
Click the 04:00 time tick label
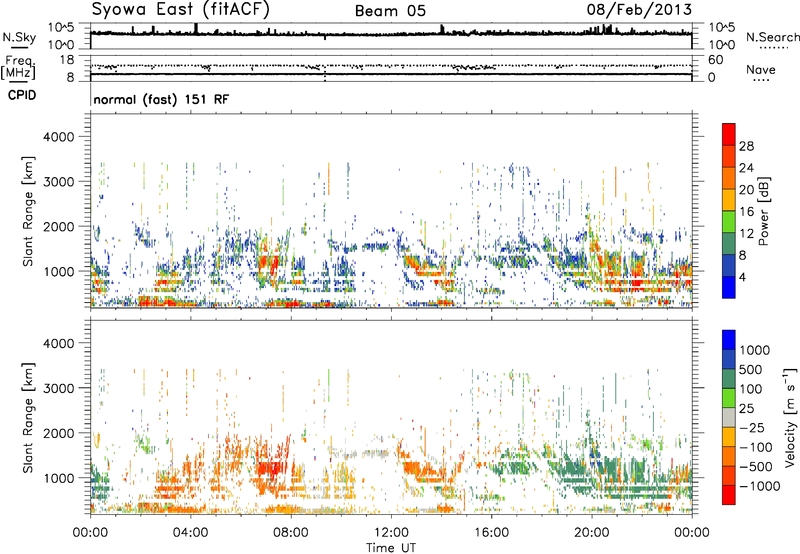[190, 533]
